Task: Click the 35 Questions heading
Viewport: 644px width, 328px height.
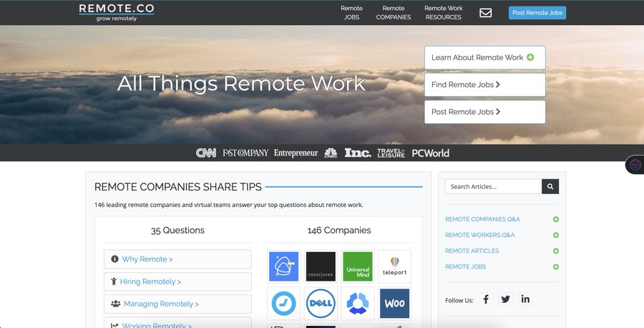Action: tap(177, 230)
